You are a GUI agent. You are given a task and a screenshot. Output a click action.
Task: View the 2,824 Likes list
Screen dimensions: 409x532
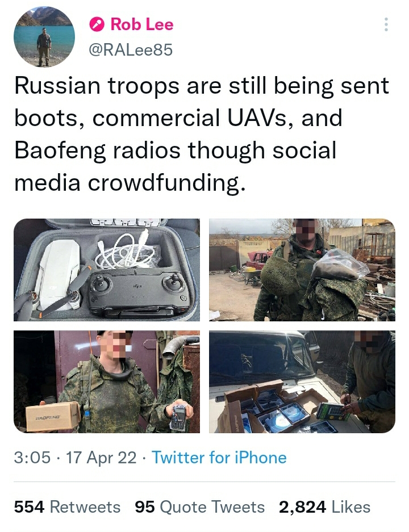324,507
